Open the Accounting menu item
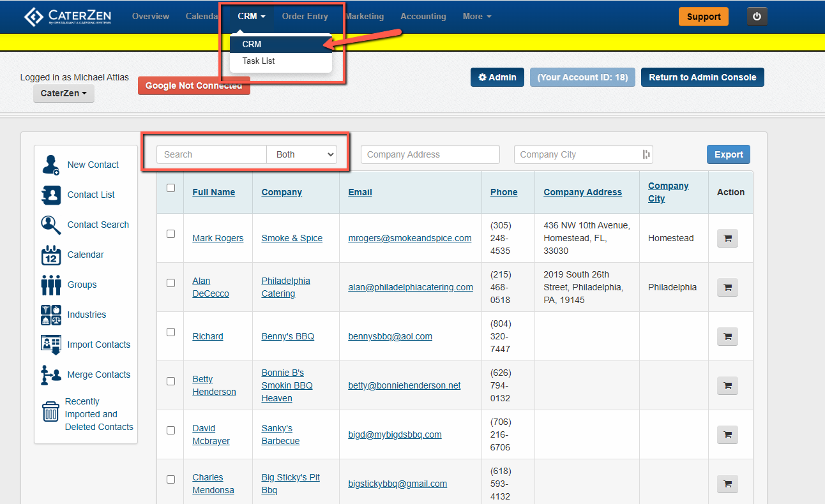The width and height of the screenshot is (825, 504). [x=423, y=17]
